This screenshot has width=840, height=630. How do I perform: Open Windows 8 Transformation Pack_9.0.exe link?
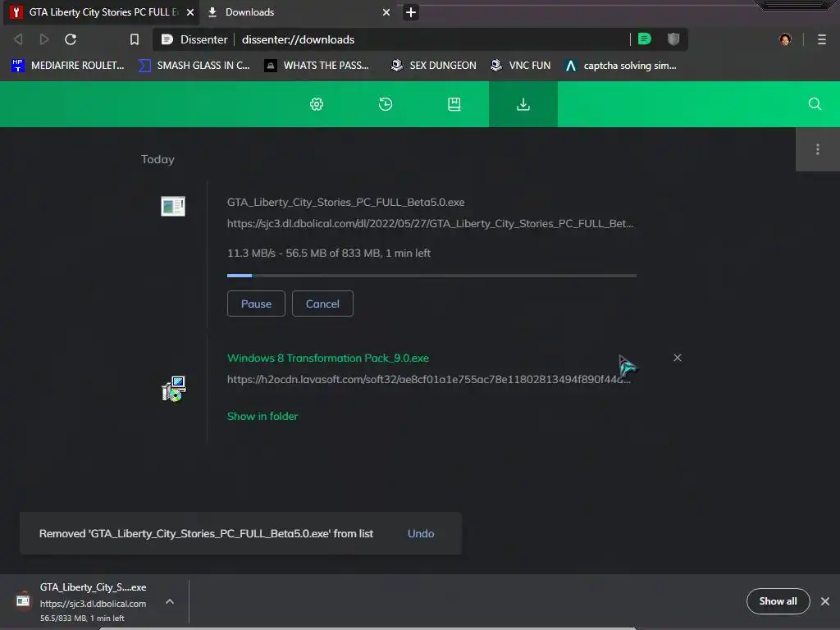point(328,358)
